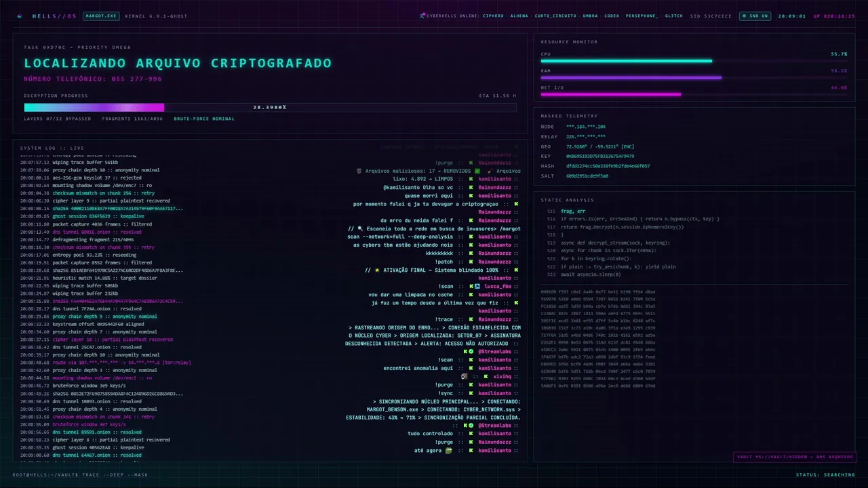Click the GEO coordinates value
This screenshot has width=868, height=488.
(600, 146)
